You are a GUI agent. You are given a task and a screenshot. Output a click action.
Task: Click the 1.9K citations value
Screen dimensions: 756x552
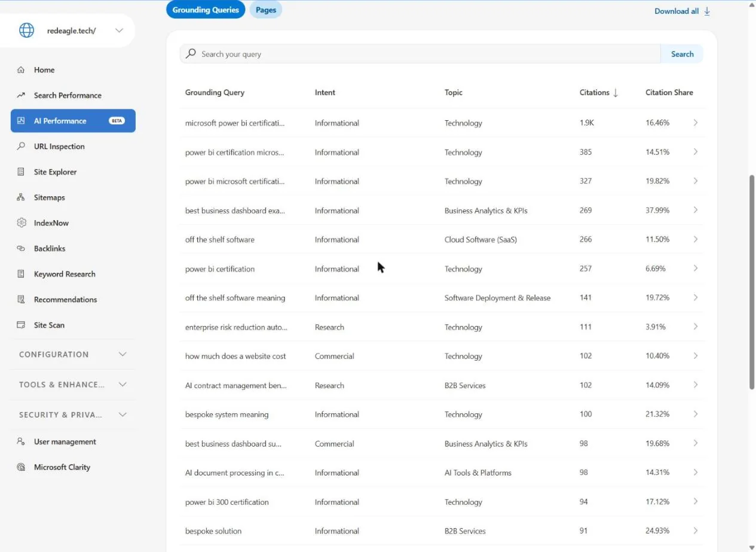(x=587, y=123)
